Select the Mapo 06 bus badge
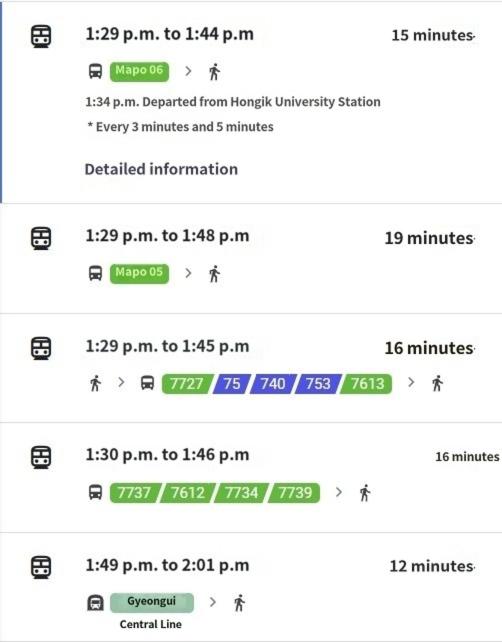Image resolution: width=502 pixels, height=642 pixels. point(139,71)
